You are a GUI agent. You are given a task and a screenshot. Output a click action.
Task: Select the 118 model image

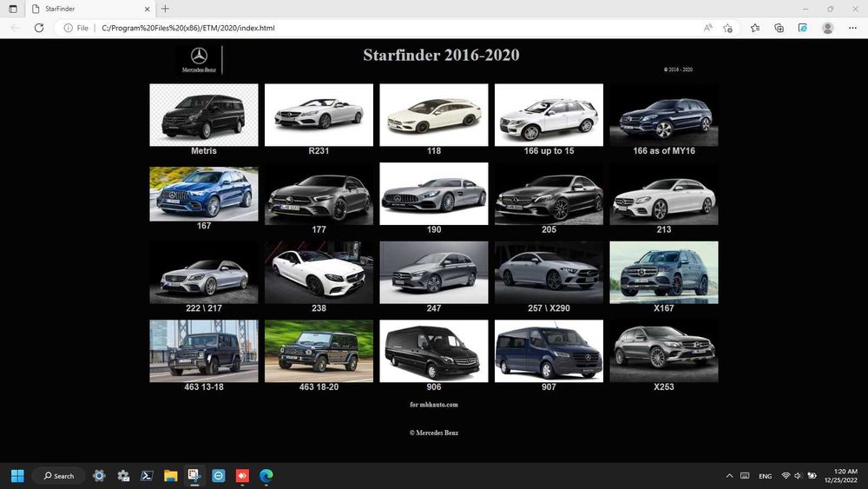point(434,115)
